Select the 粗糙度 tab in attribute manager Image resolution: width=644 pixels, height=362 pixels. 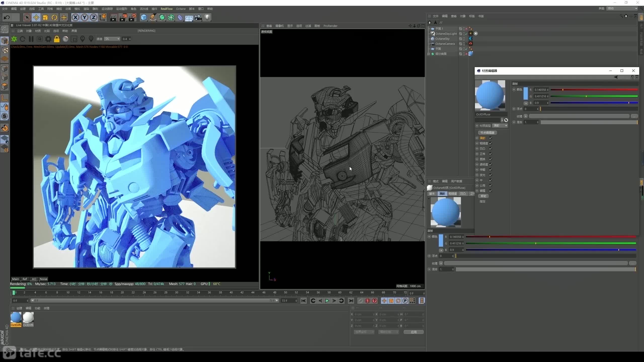coord(452,194)
